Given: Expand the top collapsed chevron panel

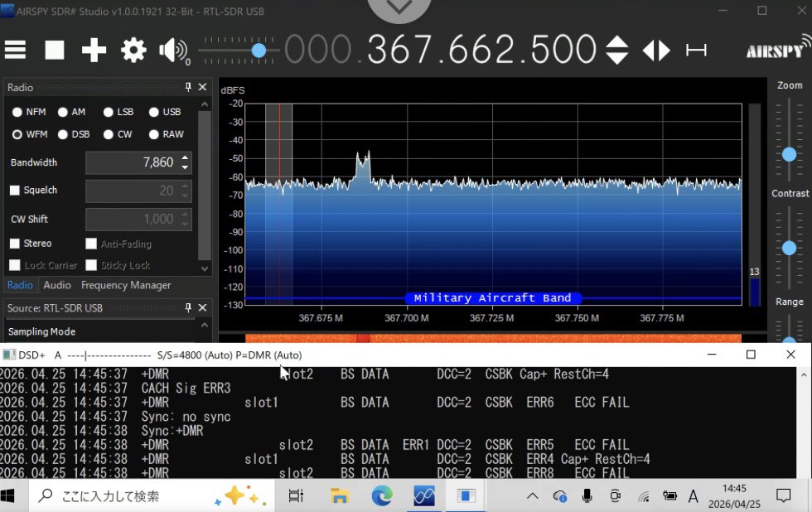Looking at the screenshot, I should (399, 7).
